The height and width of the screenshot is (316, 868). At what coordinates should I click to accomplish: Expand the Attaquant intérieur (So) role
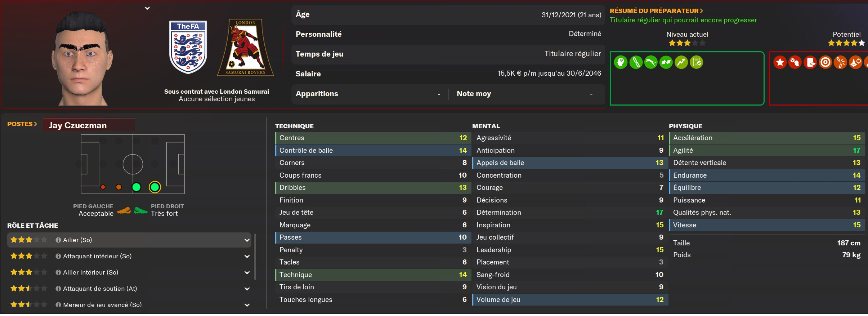click(x=247, y=256)
